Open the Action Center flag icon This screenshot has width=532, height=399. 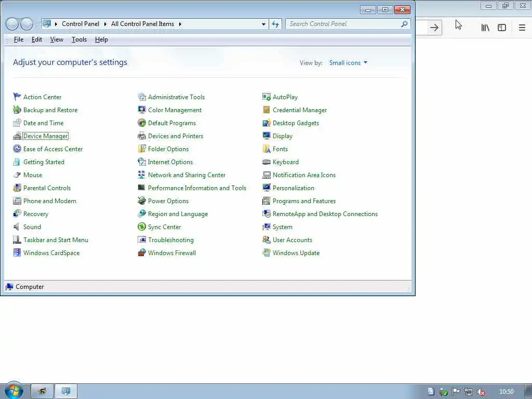pyautogui.click(x=17, y=97)
